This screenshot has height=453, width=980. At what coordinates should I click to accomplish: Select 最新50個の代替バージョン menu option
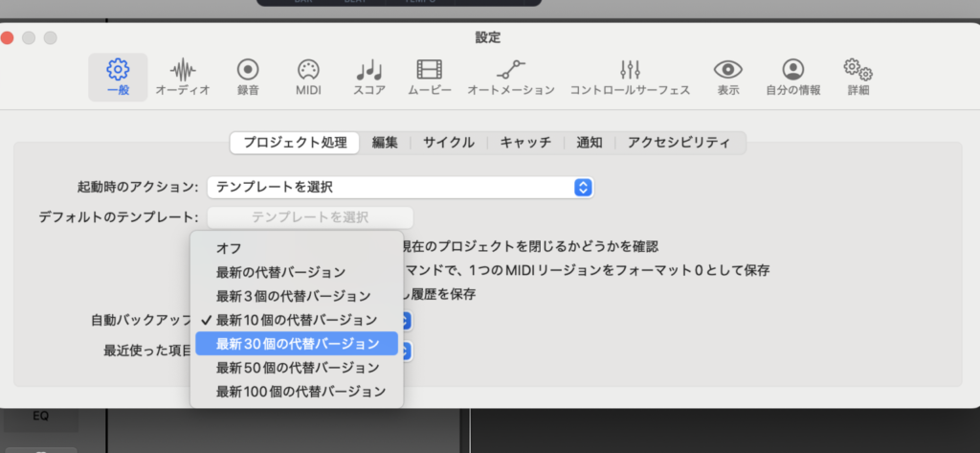297,367
